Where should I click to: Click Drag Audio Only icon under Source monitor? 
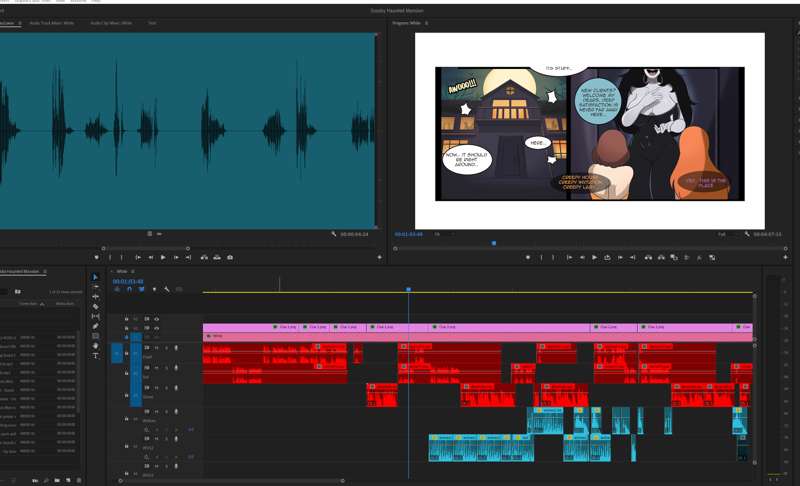point(159,234)
